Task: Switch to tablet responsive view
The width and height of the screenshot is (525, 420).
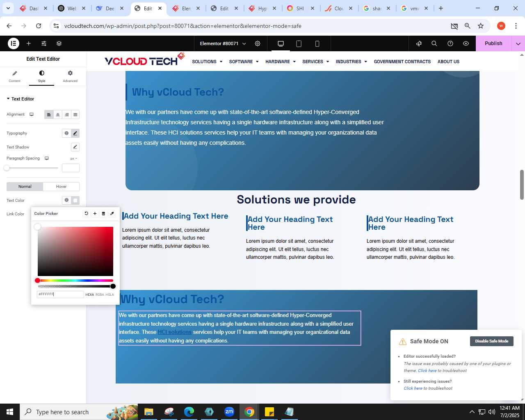Action: (299, 43)
